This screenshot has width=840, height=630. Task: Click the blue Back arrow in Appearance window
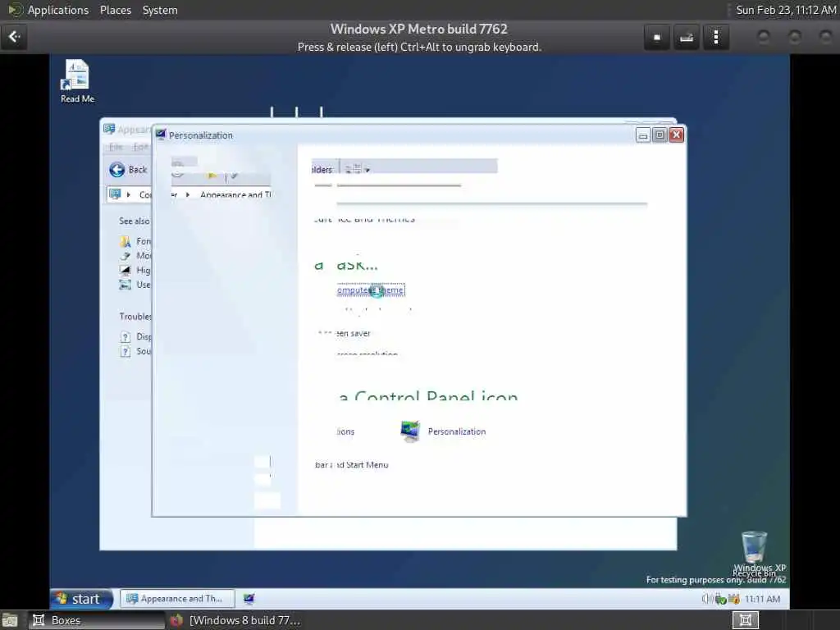pos(116,170)
